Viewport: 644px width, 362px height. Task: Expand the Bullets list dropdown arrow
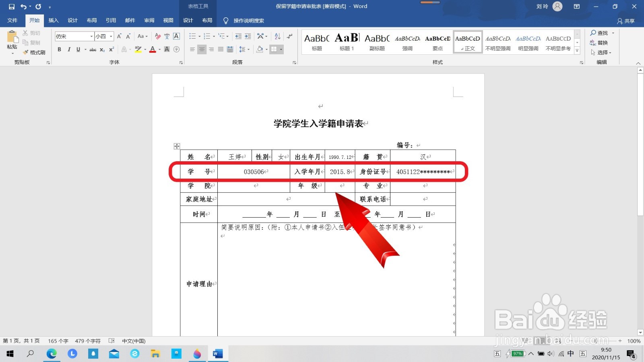(x=200, y=37)
